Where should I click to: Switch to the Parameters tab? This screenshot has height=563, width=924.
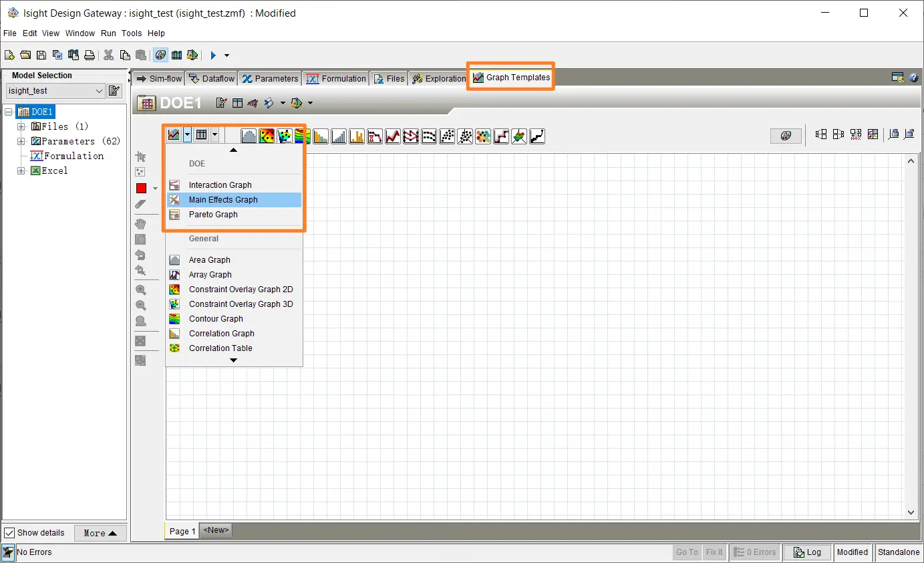(x=270, y=79)
